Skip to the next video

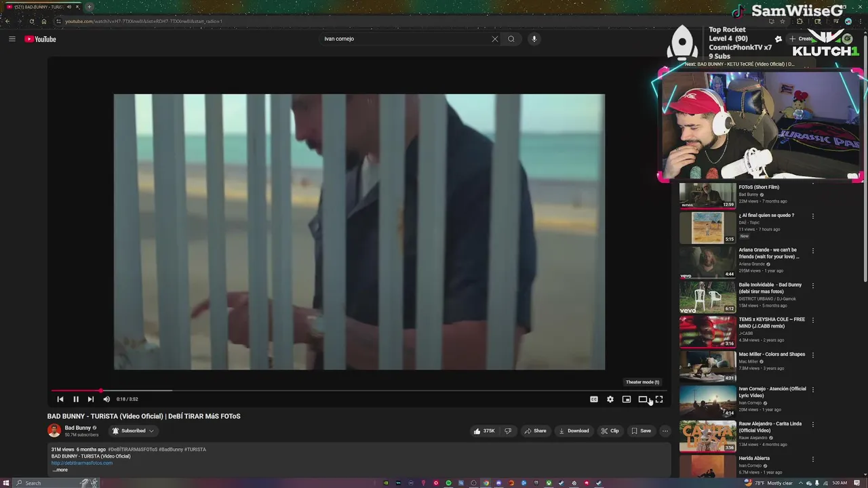(91, 399)
